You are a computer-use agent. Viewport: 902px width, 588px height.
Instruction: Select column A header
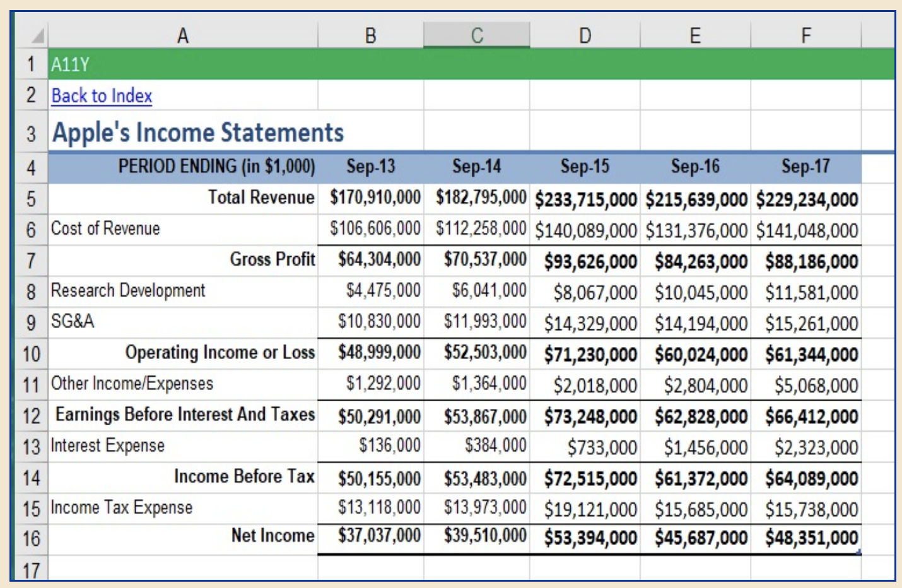point(183,35)
